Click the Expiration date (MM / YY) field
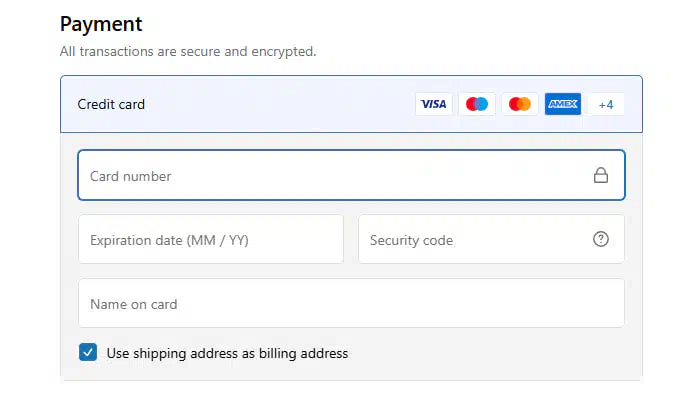The height and width of the screenshot is (410, 674). pyautogui.click(x=211, y=239)
